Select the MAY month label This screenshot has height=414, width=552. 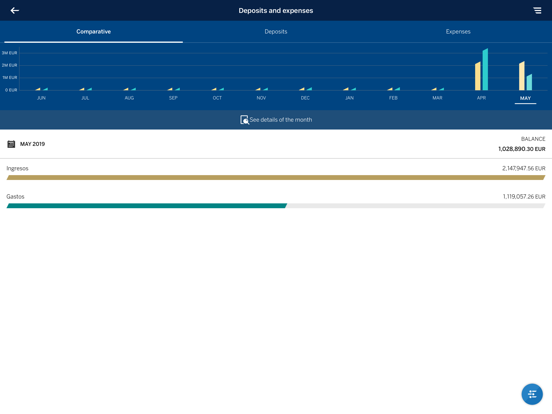point(525,98)
